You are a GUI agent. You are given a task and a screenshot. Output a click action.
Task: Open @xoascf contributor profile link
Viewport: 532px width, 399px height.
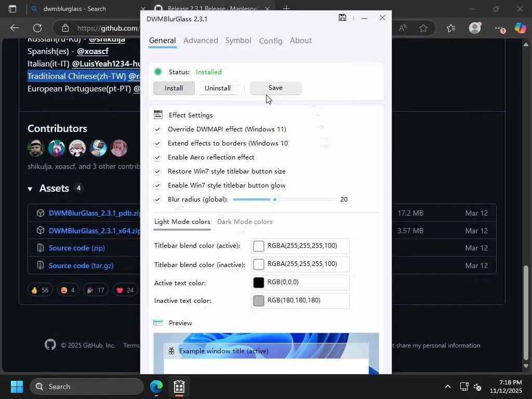tap(92, 51)
